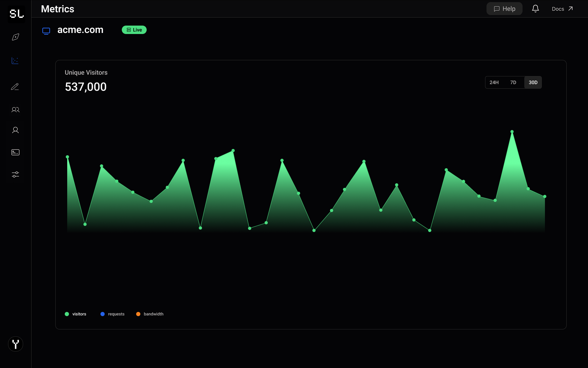Open the Team members section
Image resolution: width=588 pixels, height=368 pixels.
coord(15,110)
